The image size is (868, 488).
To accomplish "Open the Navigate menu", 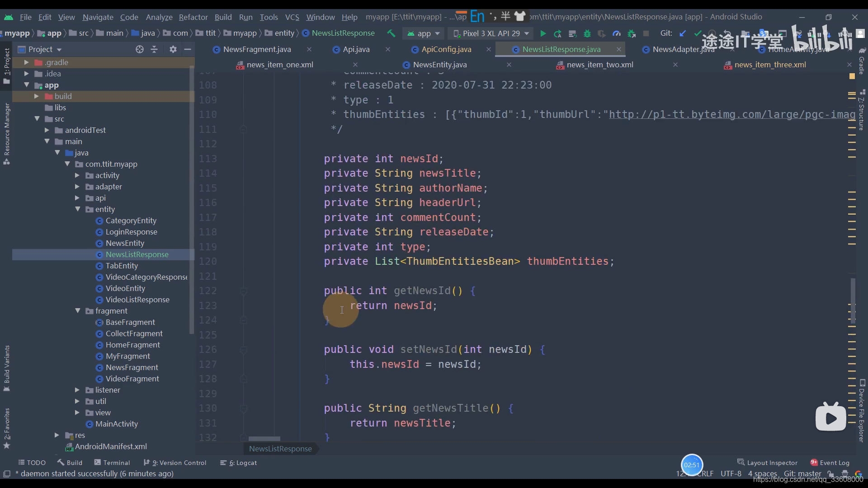I will point(98,17).
